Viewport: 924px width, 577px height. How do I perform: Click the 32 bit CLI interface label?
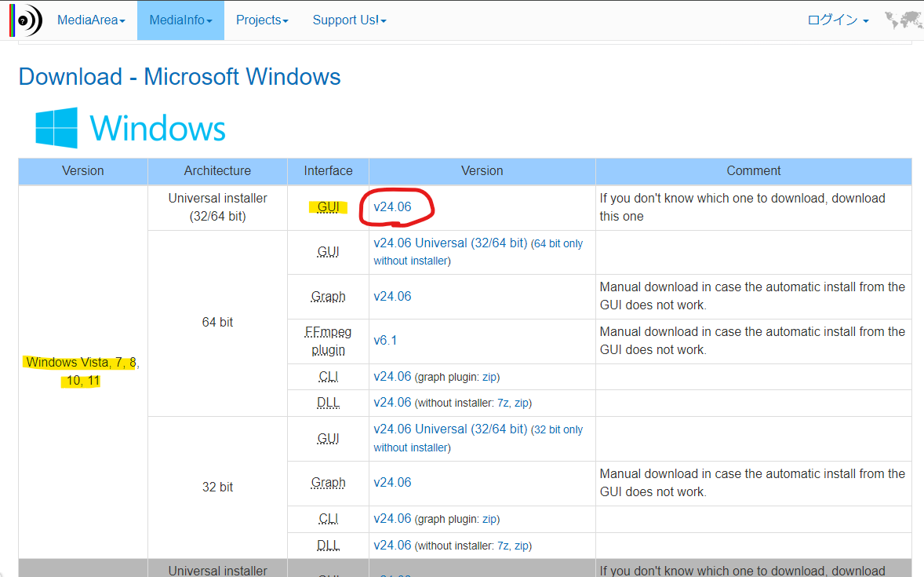click(x=328, y=519)
